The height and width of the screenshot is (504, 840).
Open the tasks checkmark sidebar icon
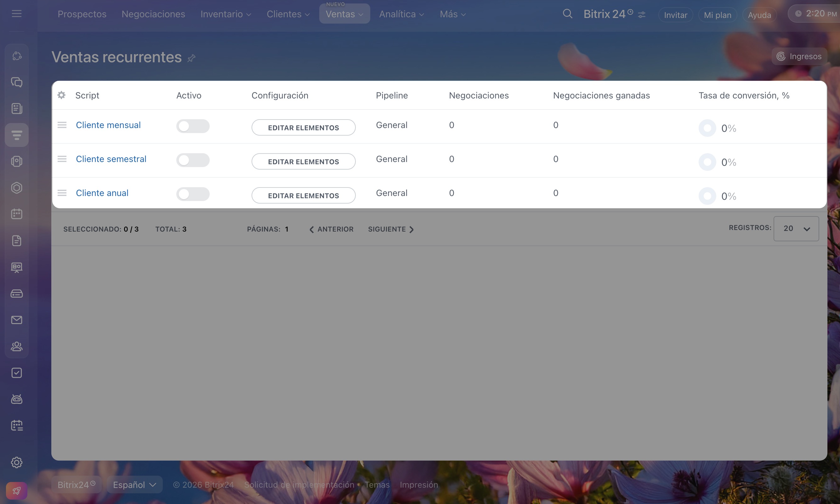coord(17,373)
